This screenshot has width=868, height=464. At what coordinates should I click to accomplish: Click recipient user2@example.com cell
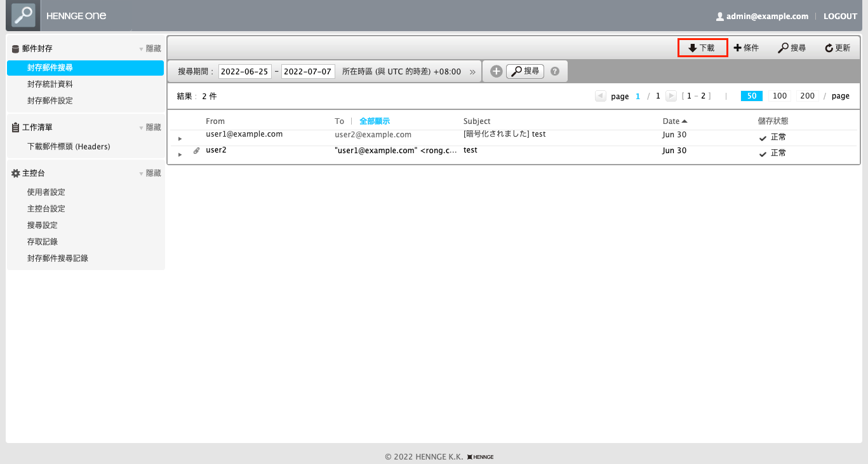pos(373,135)
